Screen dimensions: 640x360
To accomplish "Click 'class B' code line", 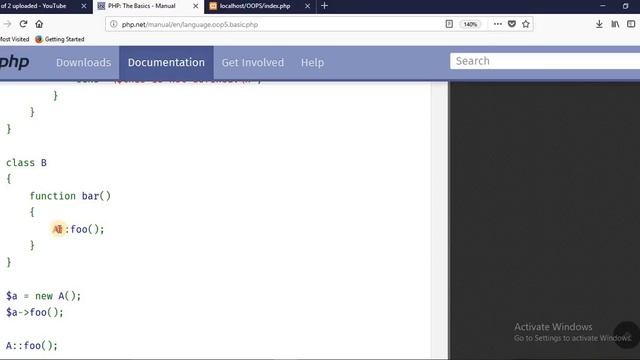I will [27, 162].
